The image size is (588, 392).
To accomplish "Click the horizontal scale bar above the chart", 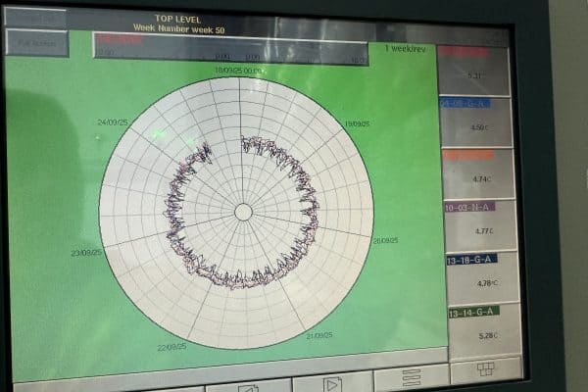I will click(230, 45).
